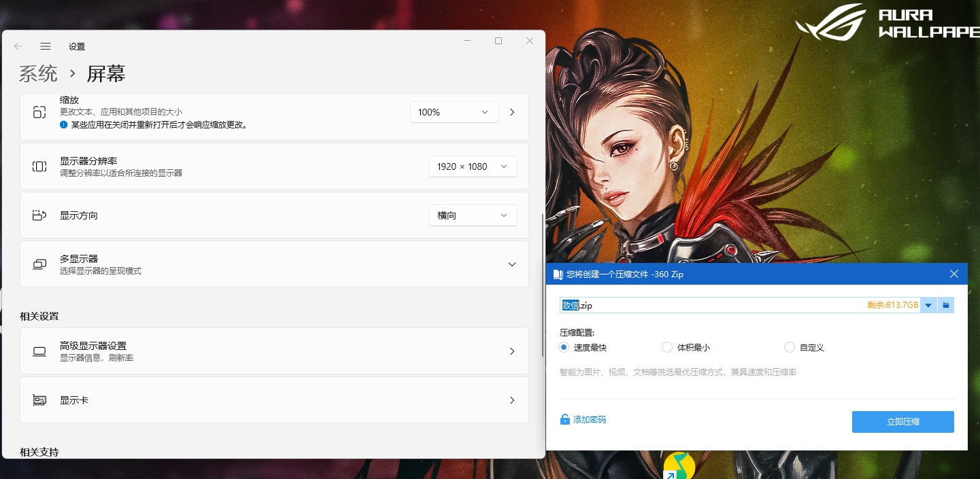Click the 设置 window title text

tap(77, 47)
